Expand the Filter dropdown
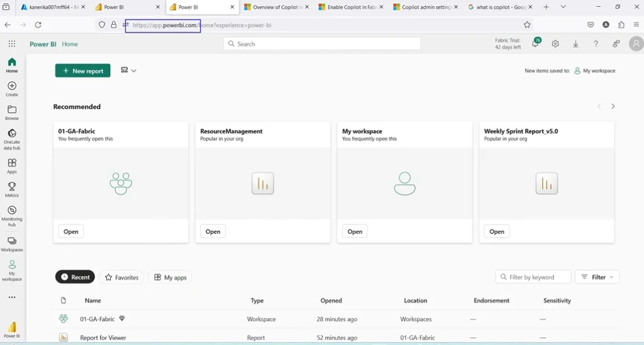 597,277
